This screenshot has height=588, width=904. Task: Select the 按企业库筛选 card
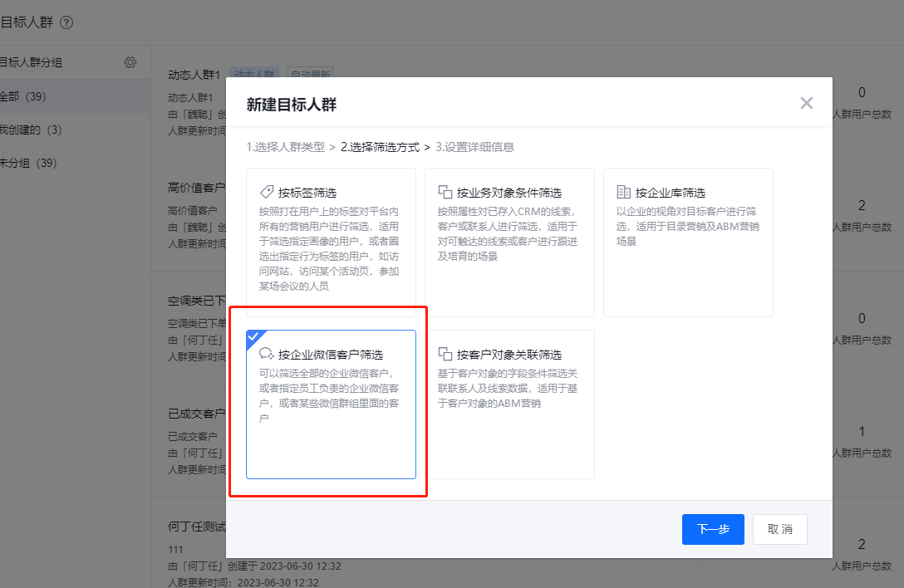(x=688, y=243)
